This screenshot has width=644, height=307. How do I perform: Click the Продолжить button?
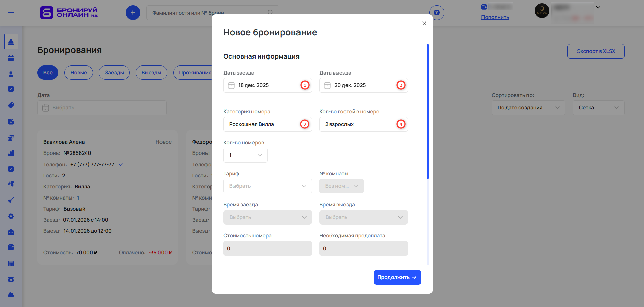[397, 277]
